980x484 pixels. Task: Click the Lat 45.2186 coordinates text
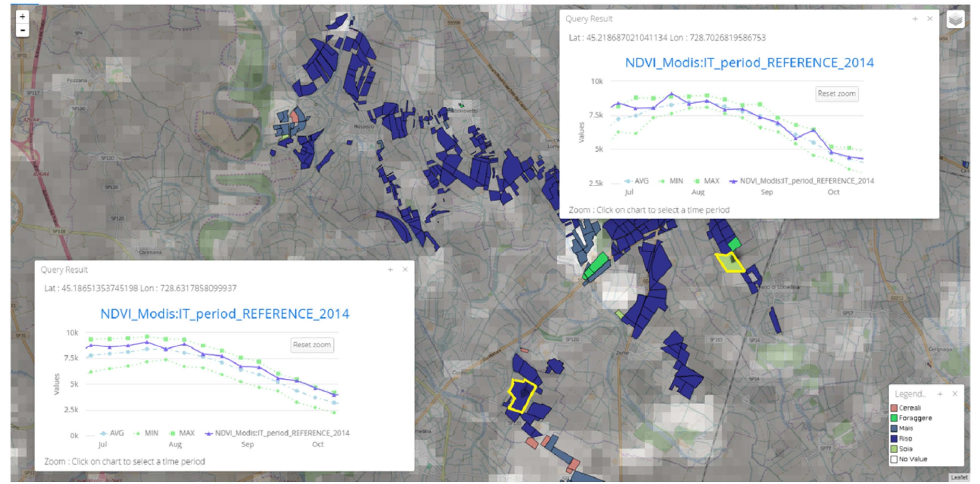(x=667, y=38)
